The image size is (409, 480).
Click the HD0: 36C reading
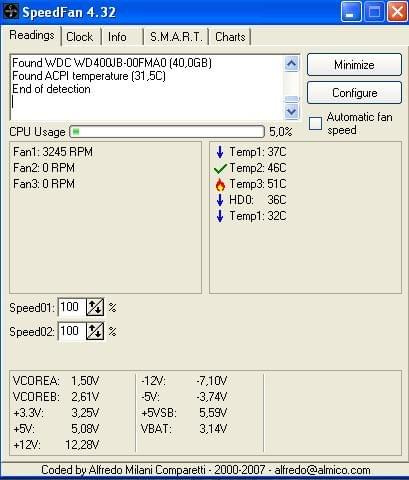pos(258,200)
